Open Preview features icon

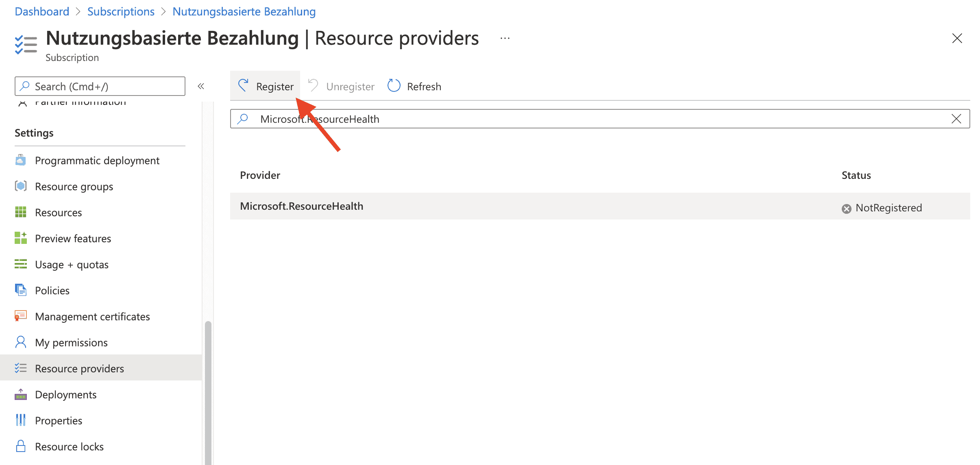click(x=20, y=238)
